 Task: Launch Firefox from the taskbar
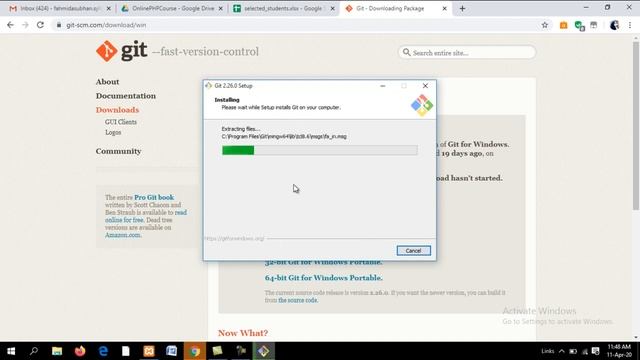coord(80,351)
